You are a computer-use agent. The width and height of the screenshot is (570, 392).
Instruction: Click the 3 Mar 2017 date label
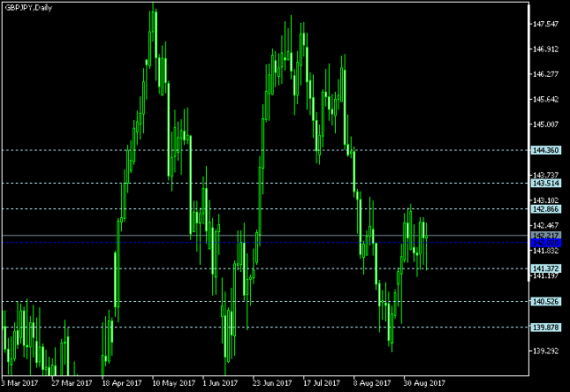click(x=19, y=383)
